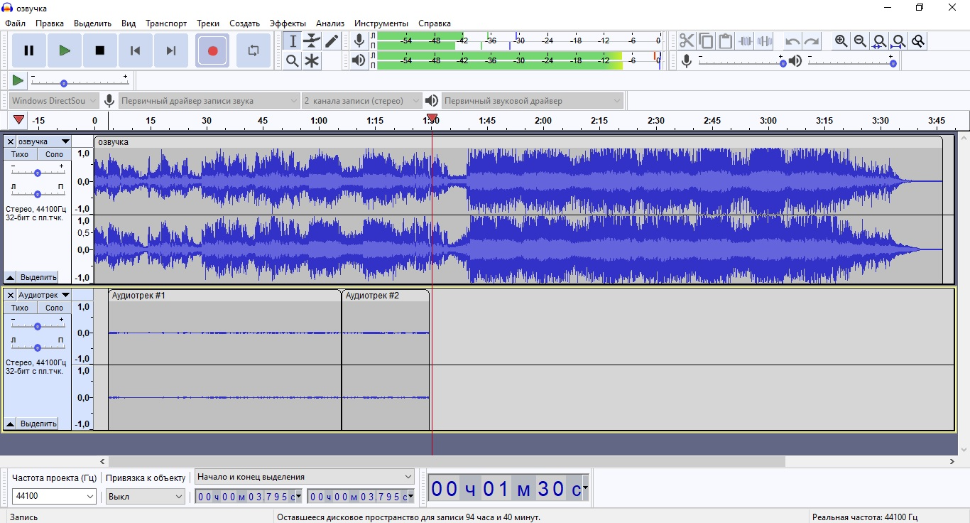Click the playback meter speaker icon
Screen dimensions: 970x523
point(358,61)
